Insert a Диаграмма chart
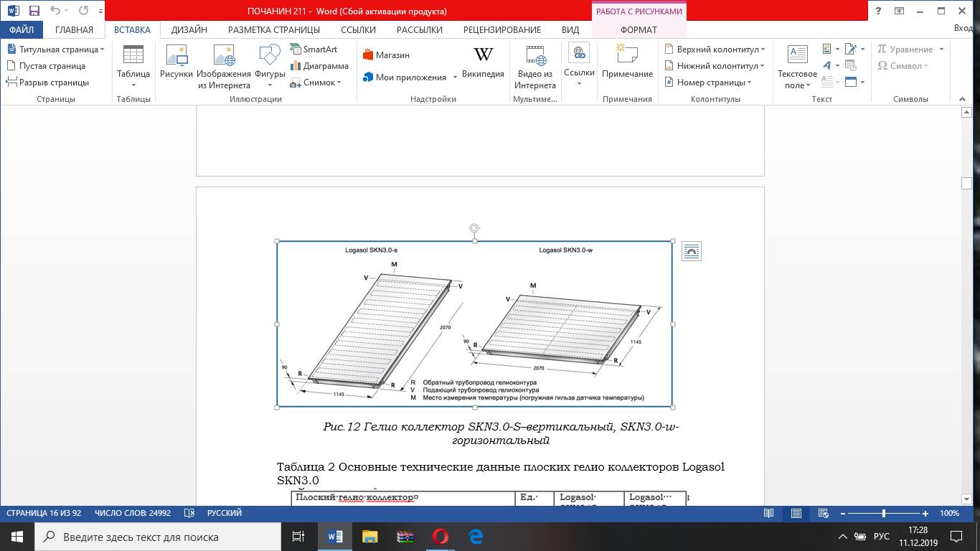This screenshot has width=980, height=551. (319, 66)
